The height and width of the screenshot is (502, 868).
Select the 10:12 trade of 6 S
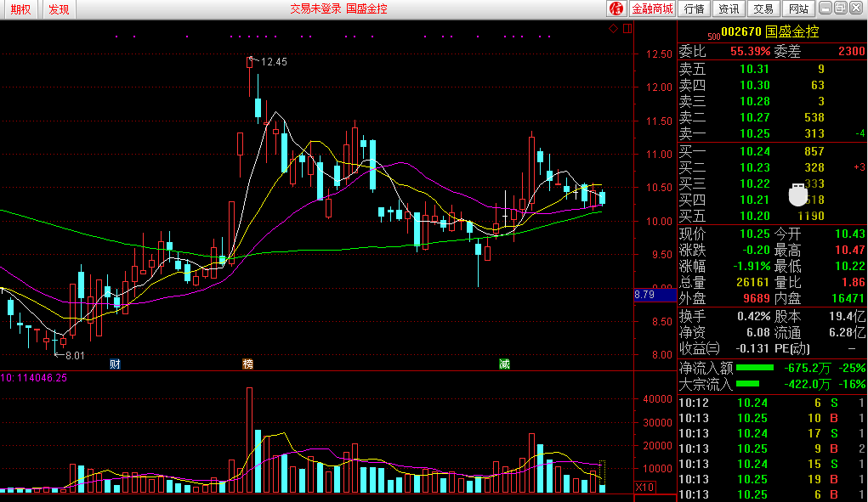(772, 403)
